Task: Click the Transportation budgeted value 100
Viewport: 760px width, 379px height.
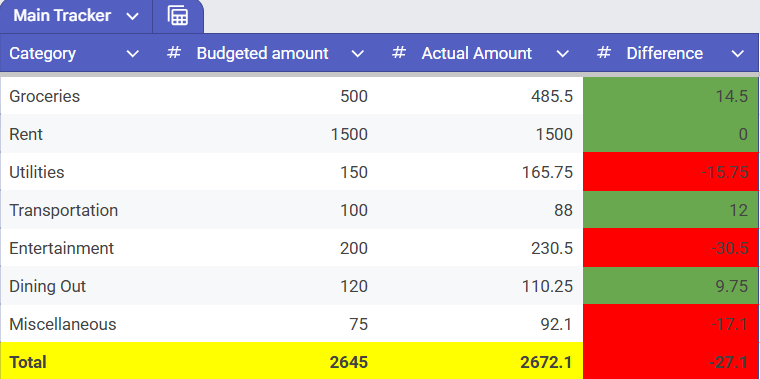Action: coord(354,210)
